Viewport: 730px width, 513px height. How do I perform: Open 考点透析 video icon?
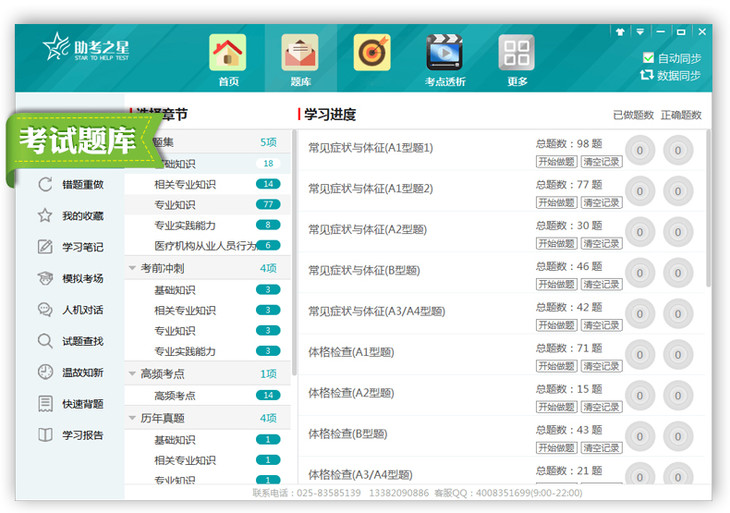click(x=444, y=54)
